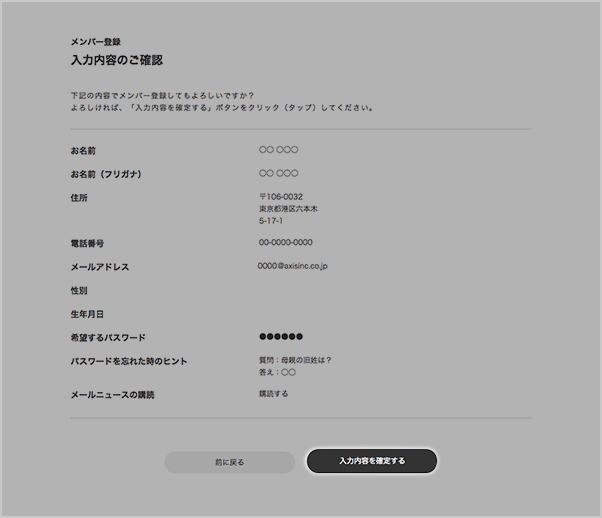The image size is (602, 518).
Task: Select the 購読する value
Action: point(273,394)
